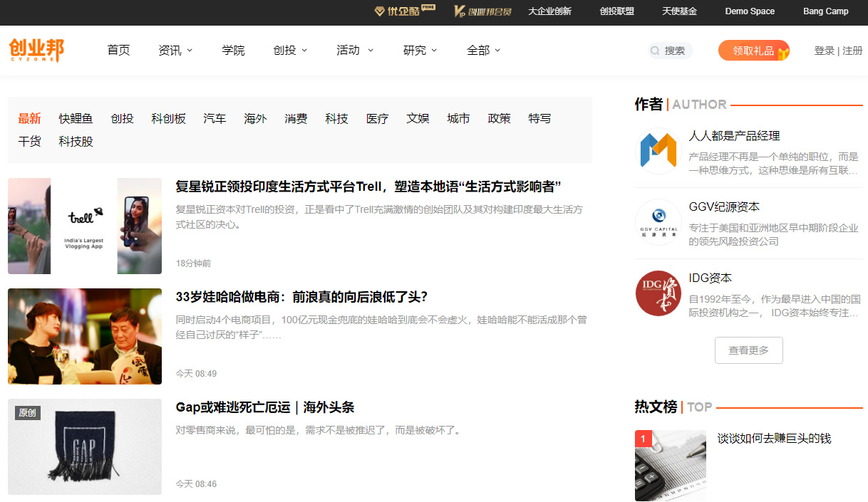Open the 33岁娃哈哈做电商 article
Screen dimensions: 868x502
point(299,296)
